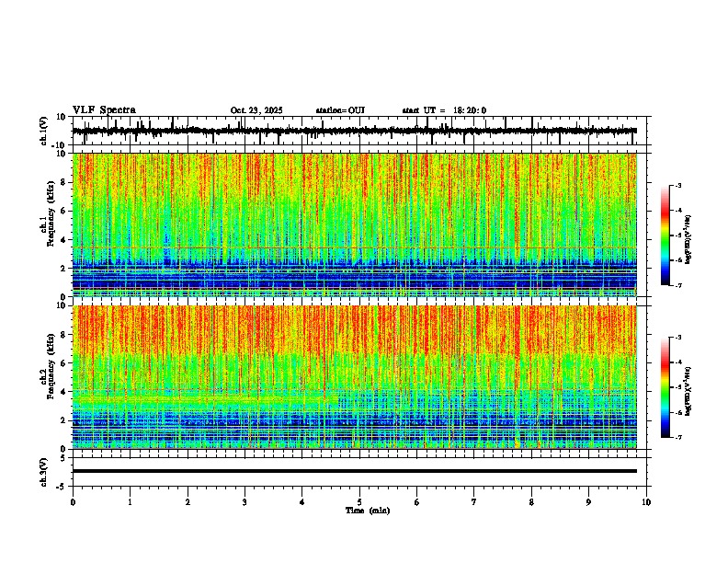Click the "4" kHz tick on ch.1 frequency axis

(x=63, y=240)
